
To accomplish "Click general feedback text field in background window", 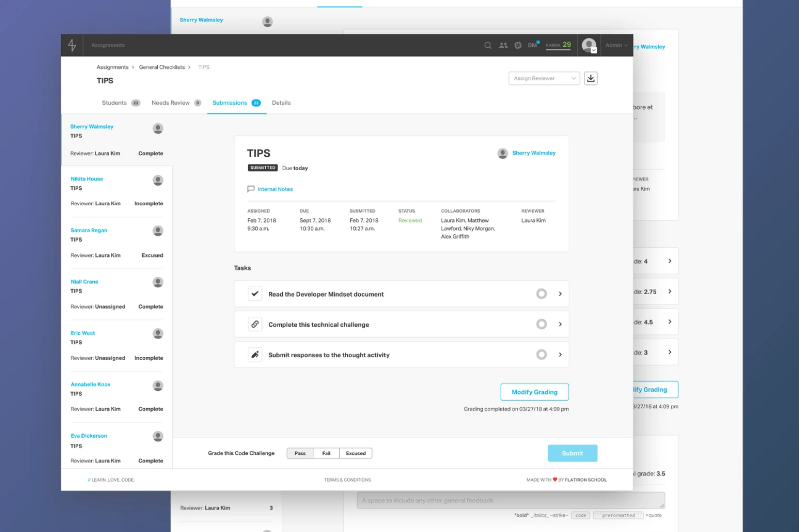I will 511,500.
